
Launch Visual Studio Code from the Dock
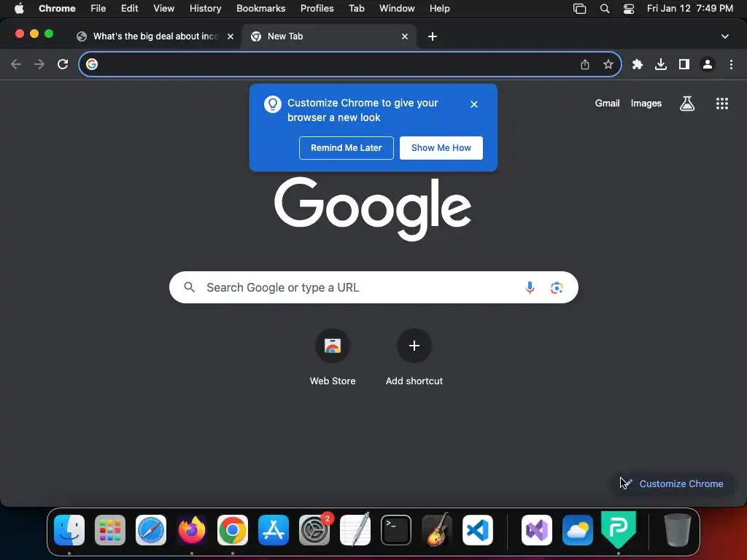477,530
